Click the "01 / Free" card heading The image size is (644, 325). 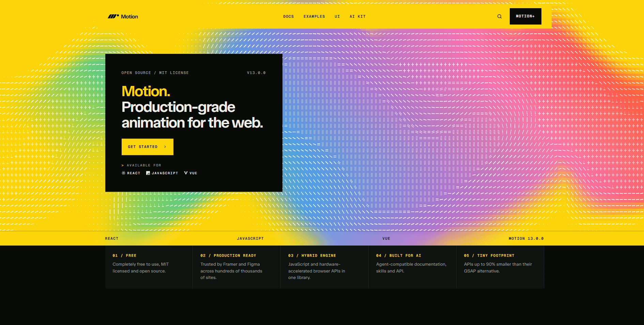(124, 255)
